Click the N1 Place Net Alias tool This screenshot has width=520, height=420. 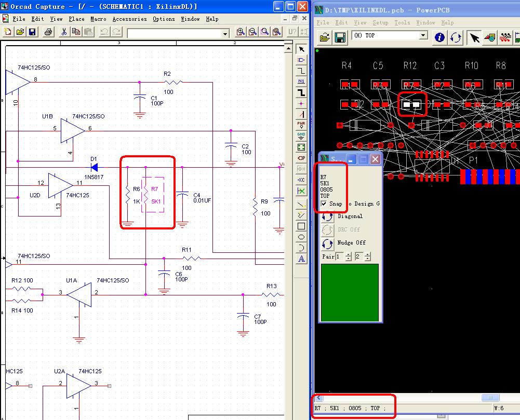pos(301,82)
